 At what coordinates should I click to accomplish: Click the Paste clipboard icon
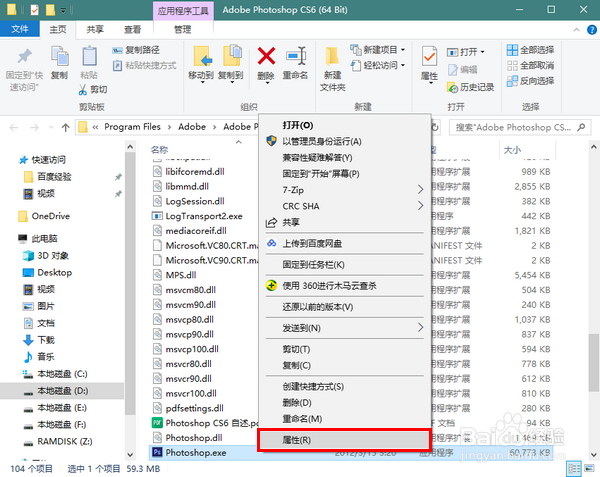(89, 56)
